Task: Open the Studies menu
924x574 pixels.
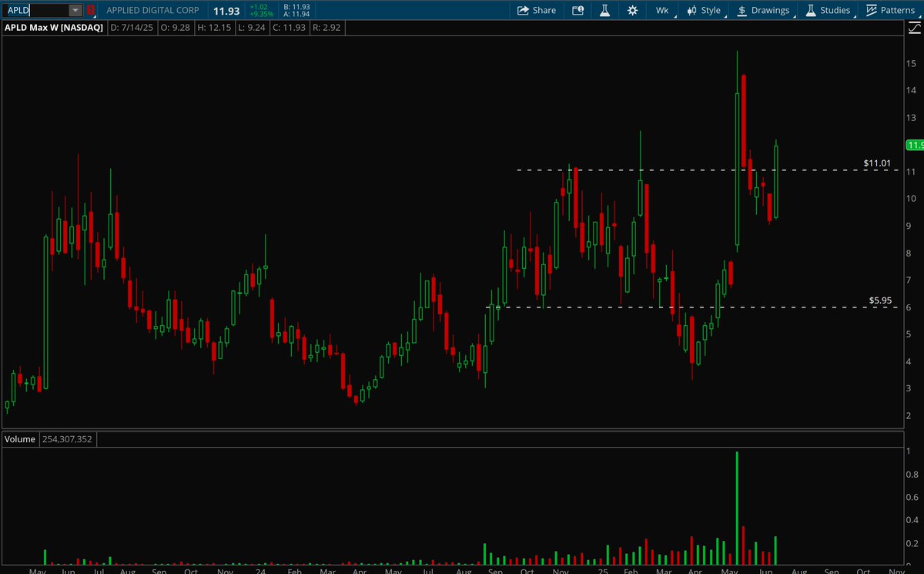Action: (x=829, y=10)
